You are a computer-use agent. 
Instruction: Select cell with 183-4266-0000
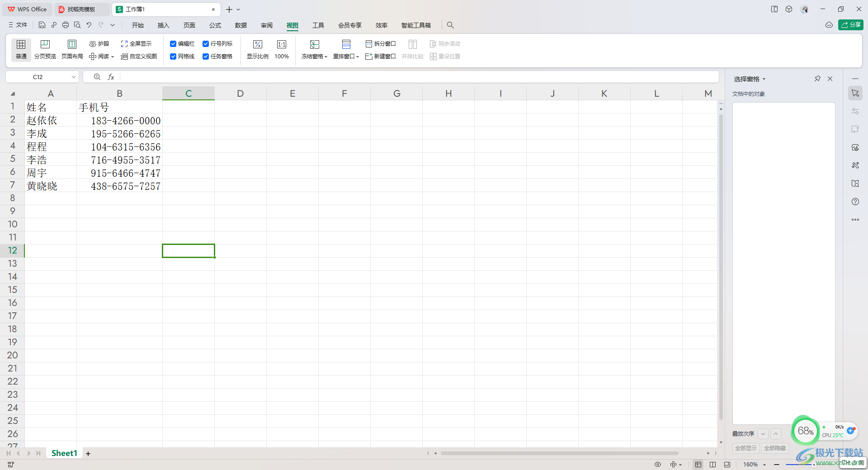click(119, 120)
